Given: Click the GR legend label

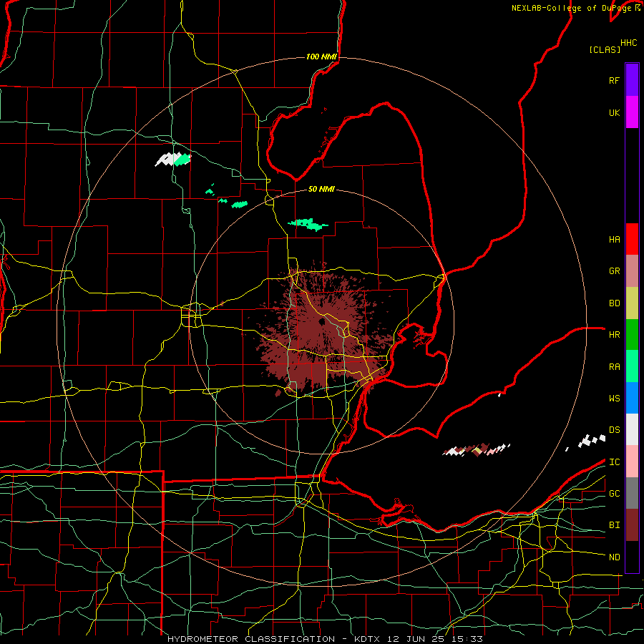Looking at the screenshot, I should 614,271.
